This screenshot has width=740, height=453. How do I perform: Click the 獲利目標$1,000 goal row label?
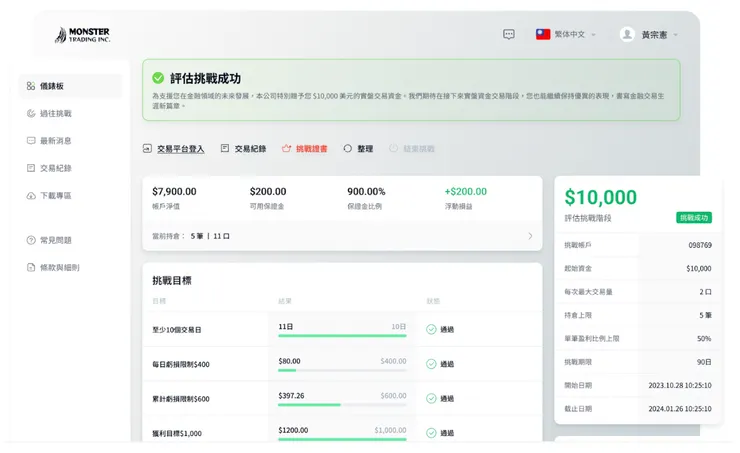177,433
